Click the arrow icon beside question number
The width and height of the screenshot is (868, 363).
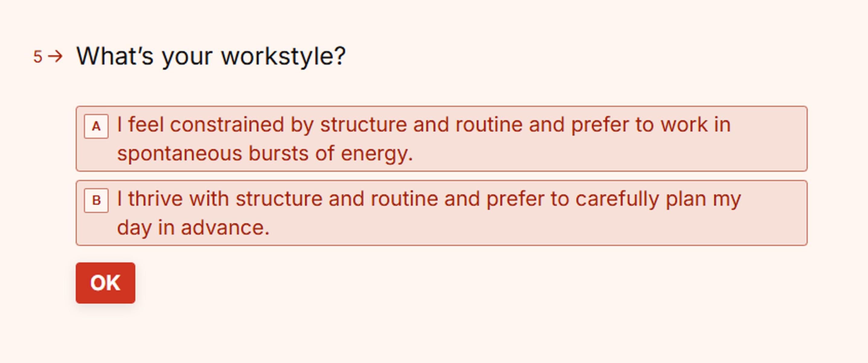55,56
